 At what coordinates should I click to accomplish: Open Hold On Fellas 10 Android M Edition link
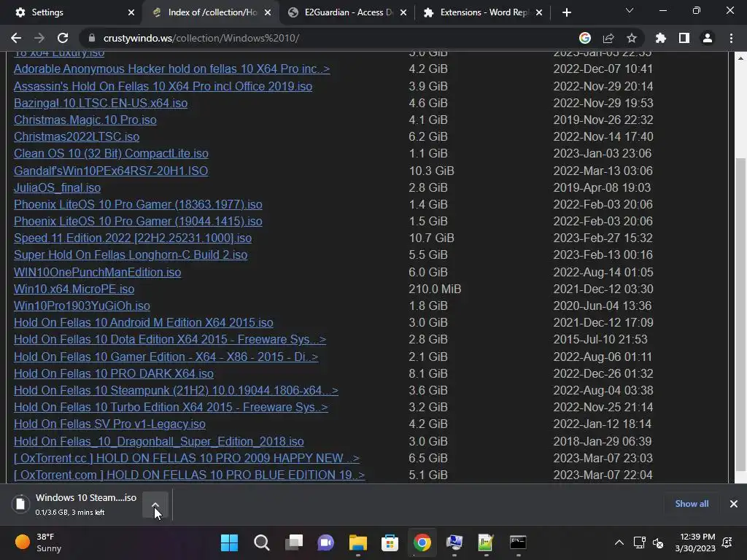click(x=144, y=322)
